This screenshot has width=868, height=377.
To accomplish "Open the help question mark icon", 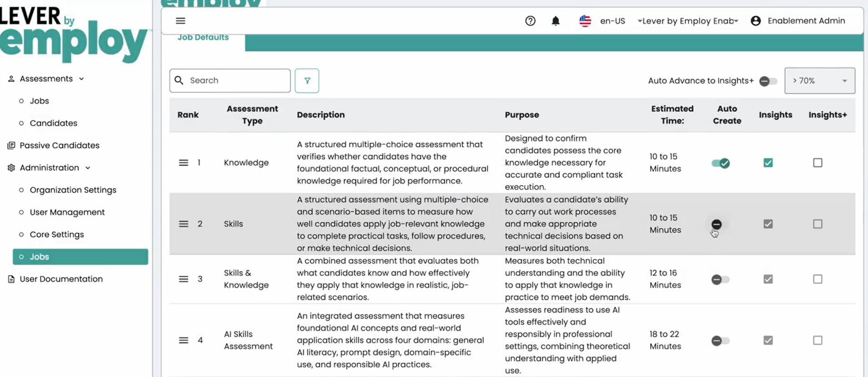I will pos(530,21).
